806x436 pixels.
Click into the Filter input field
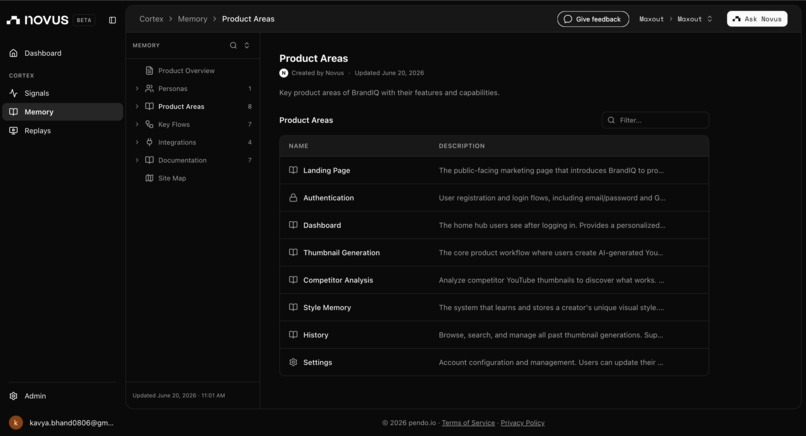655,120
